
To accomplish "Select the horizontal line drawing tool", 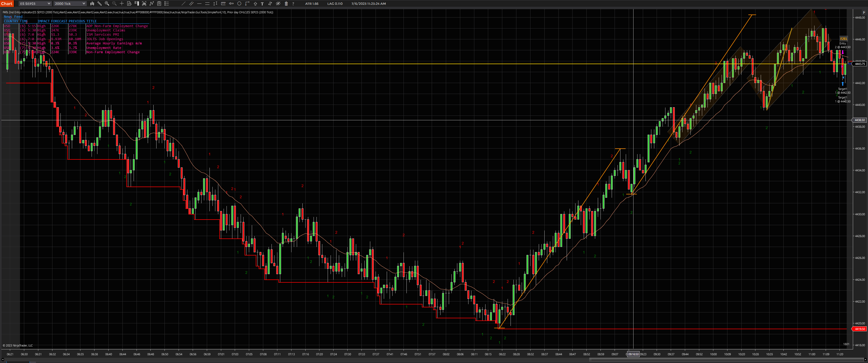I will pos(199,4).
